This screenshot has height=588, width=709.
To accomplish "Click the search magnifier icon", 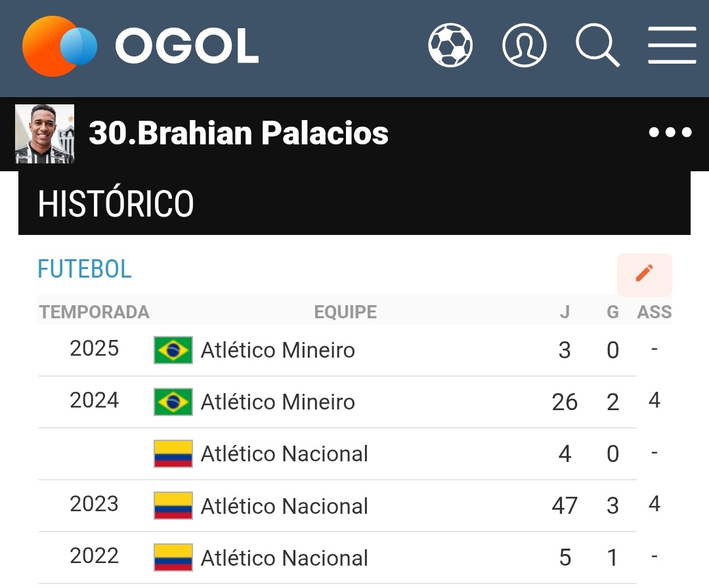I will tap(597, 45).
